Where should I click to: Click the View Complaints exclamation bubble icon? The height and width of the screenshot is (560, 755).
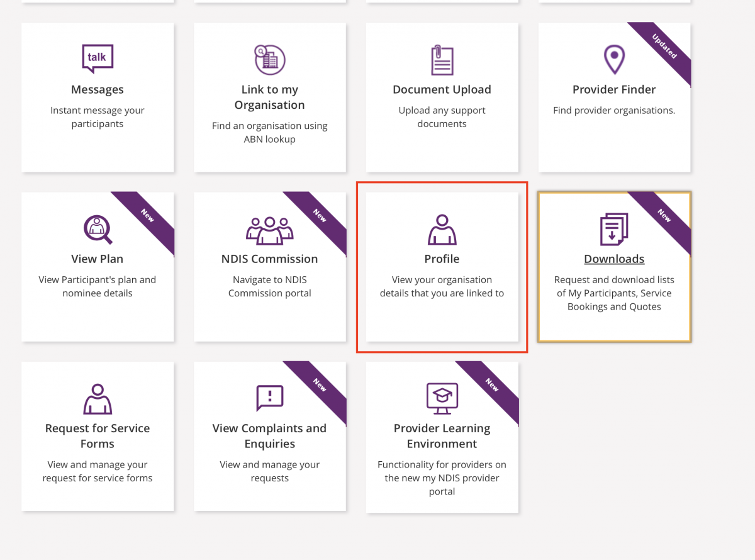269,398
